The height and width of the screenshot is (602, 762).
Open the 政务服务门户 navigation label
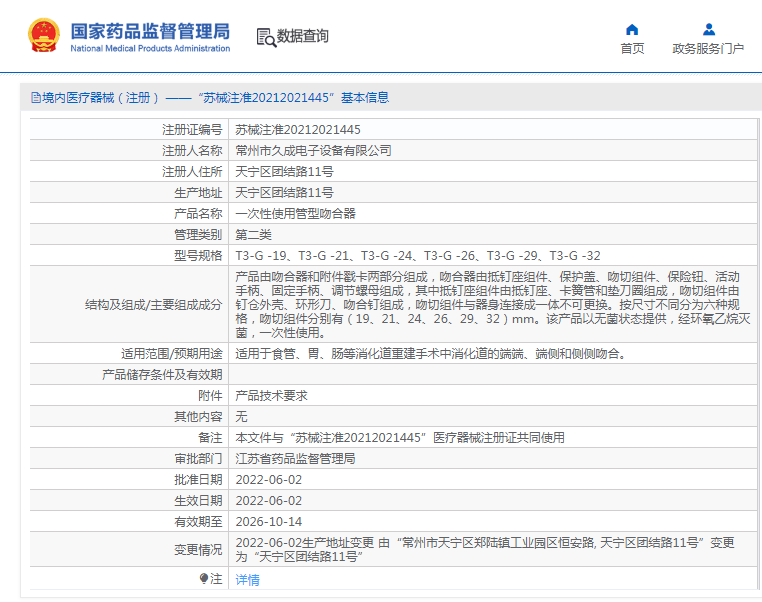pyautogui.click(x=708, y=49)
